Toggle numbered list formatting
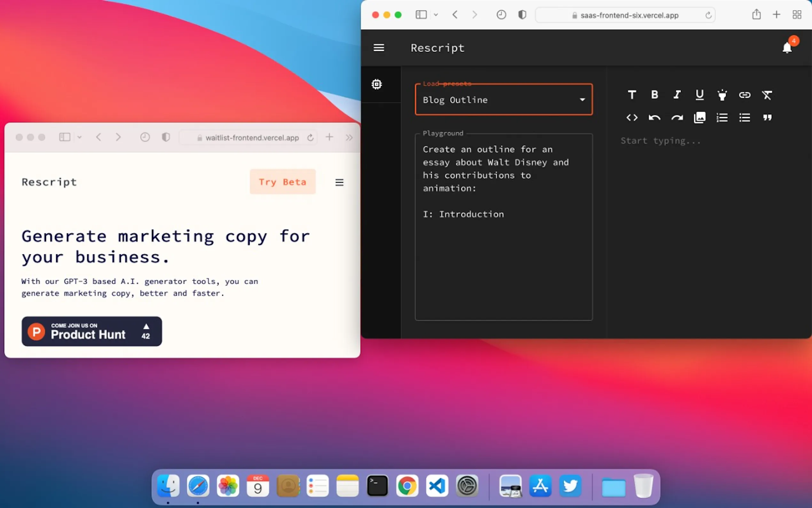812x508 pixels. 722,118
